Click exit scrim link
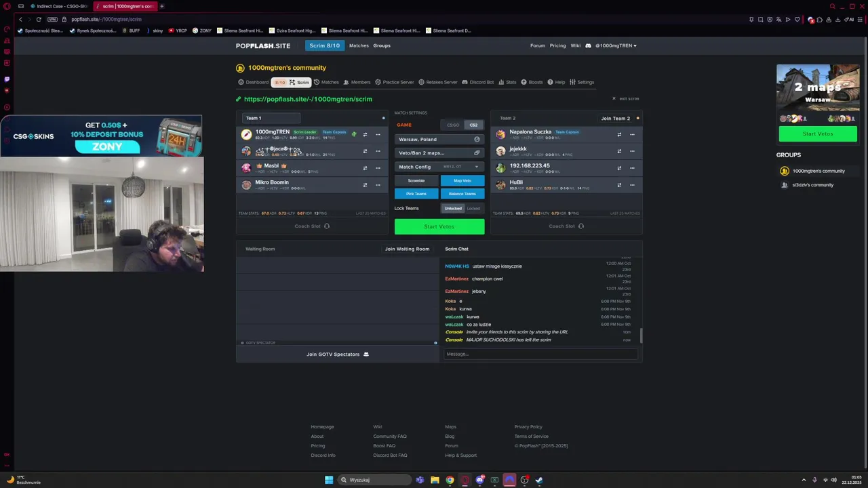The width and height of the screenshot is (868, 488). click(x=625, y=98)
